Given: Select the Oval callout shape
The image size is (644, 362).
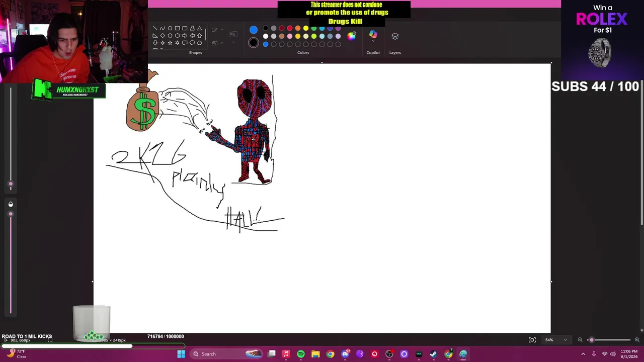Looking at the screenshot, I should click(x=192, y=43).
